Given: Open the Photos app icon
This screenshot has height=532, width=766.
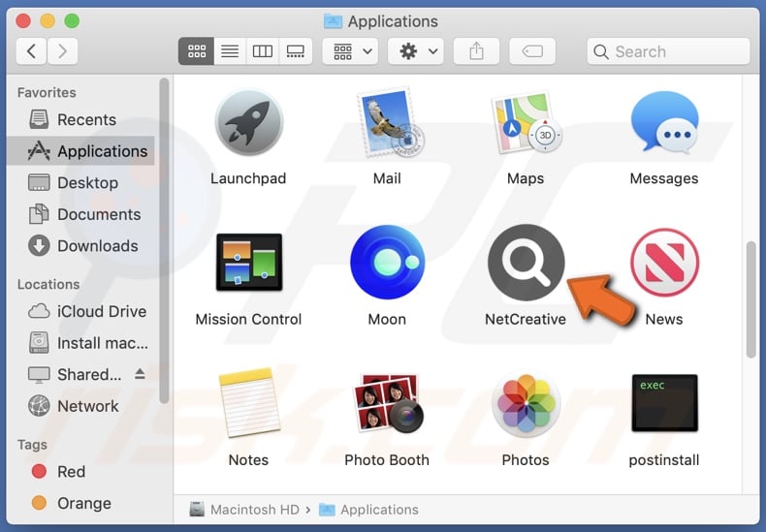Looking at the screenshot, I should click(527, 403).
